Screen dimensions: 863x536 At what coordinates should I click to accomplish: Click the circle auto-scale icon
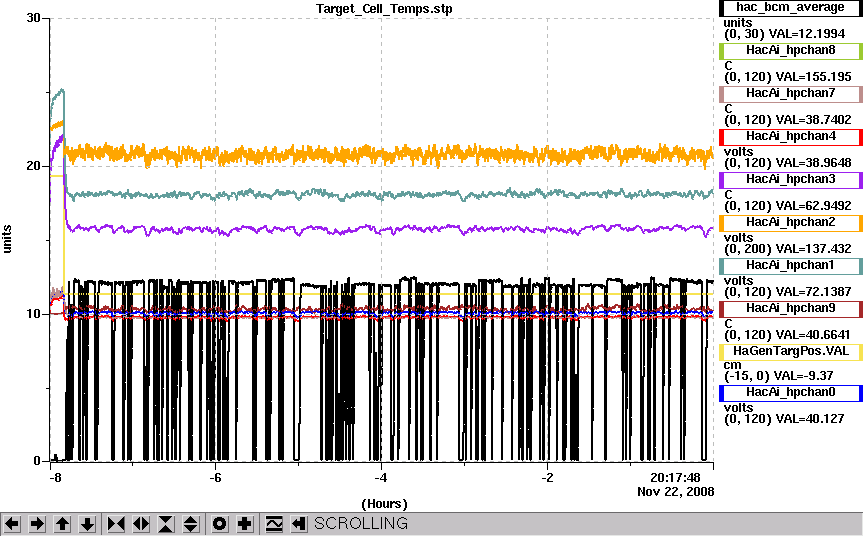click(x=219, y=523)
